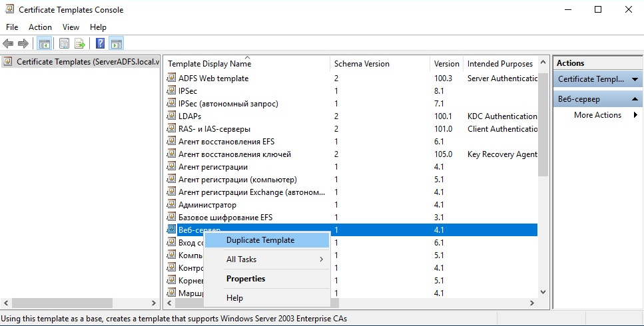Screen dimensions: 644x326
Task: Click the LDAPs template icon
Action: 172,116
